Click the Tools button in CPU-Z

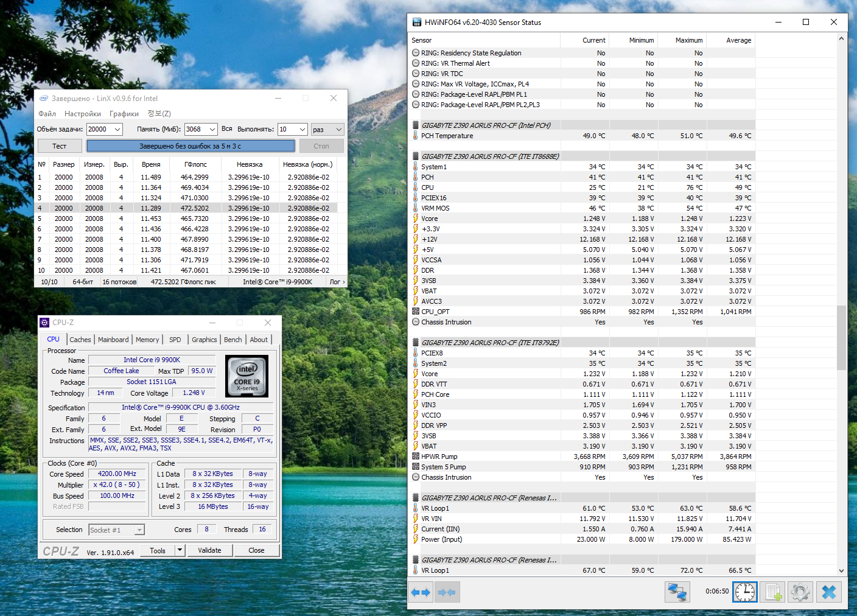158,550
